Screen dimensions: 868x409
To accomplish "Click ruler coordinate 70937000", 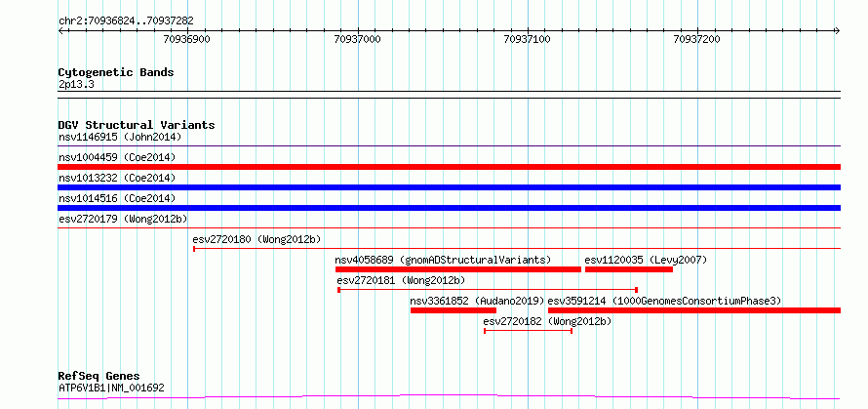I will point(358,39).
